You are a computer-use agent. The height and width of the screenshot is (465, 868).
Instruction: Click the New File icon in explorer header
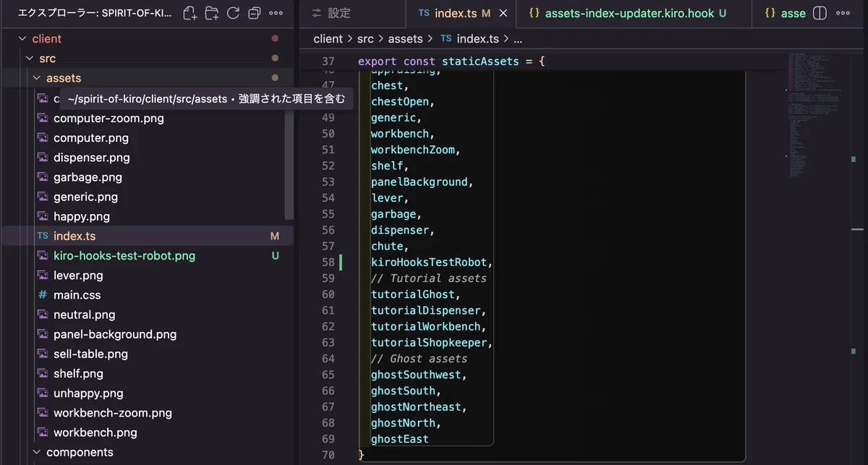[190, 13]
